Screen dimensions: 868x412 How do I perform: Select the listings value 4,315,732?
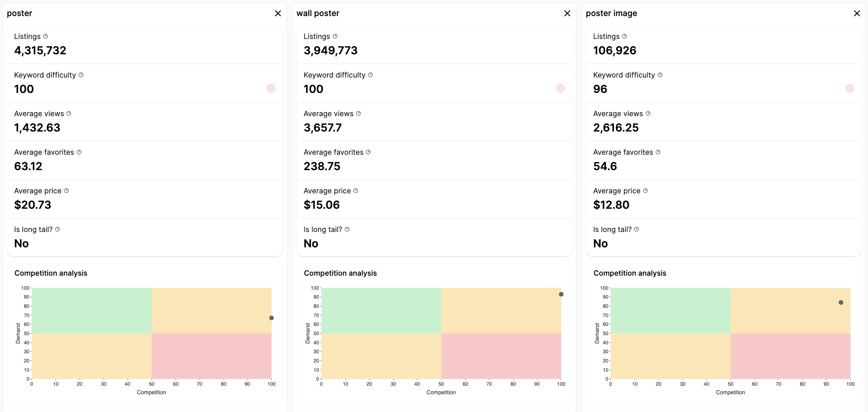(x=40, y=51)
